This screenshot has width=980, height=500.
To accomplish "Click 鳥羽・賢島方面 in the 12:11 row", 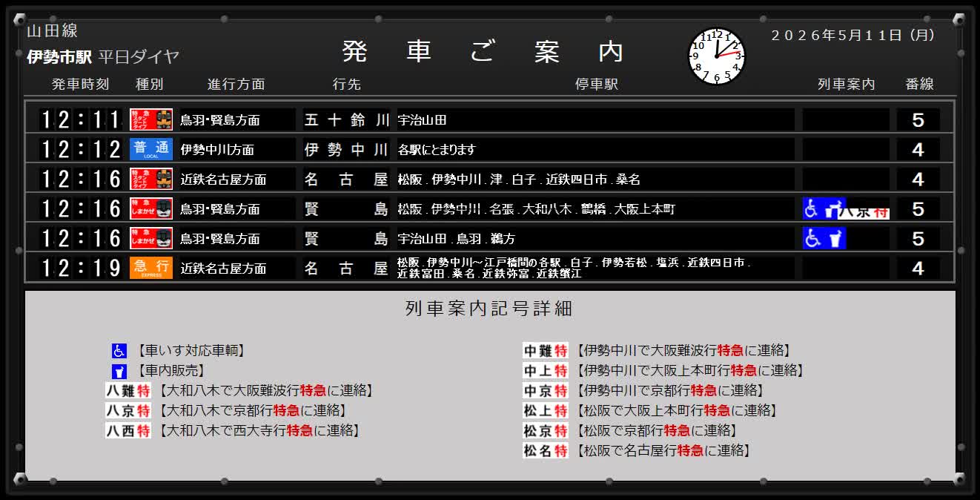I will pyautogui.click(x=220, y=120).
